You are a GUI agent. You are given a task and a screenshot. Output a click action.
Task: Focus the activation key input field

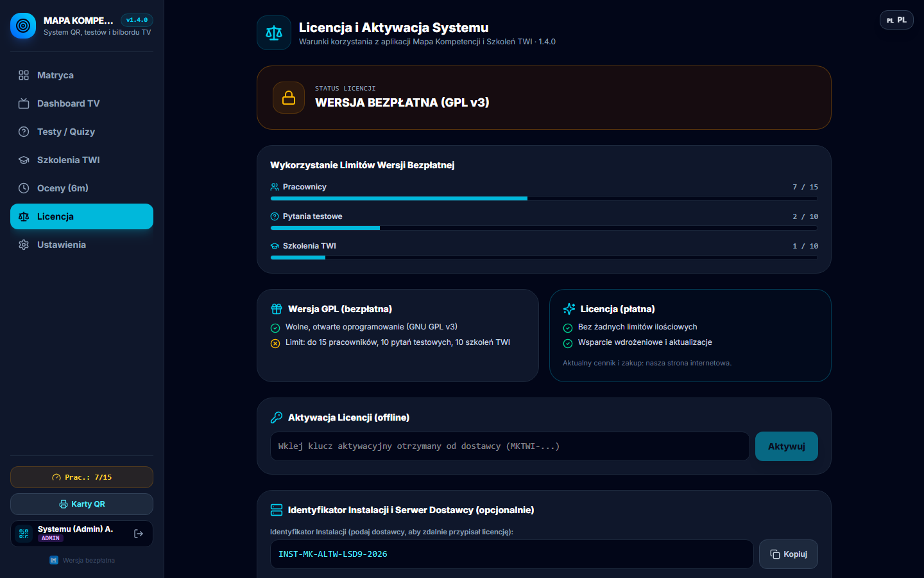coord(510,446)
